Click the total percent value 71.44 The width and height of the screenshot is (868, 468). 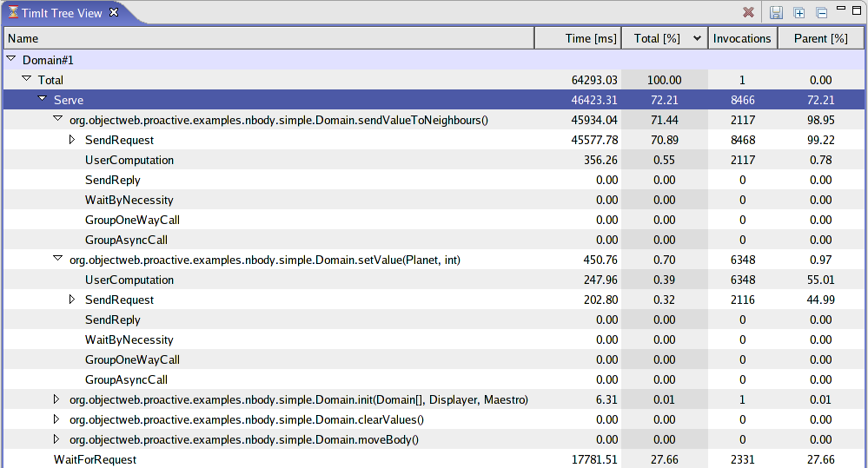point(665,120)
